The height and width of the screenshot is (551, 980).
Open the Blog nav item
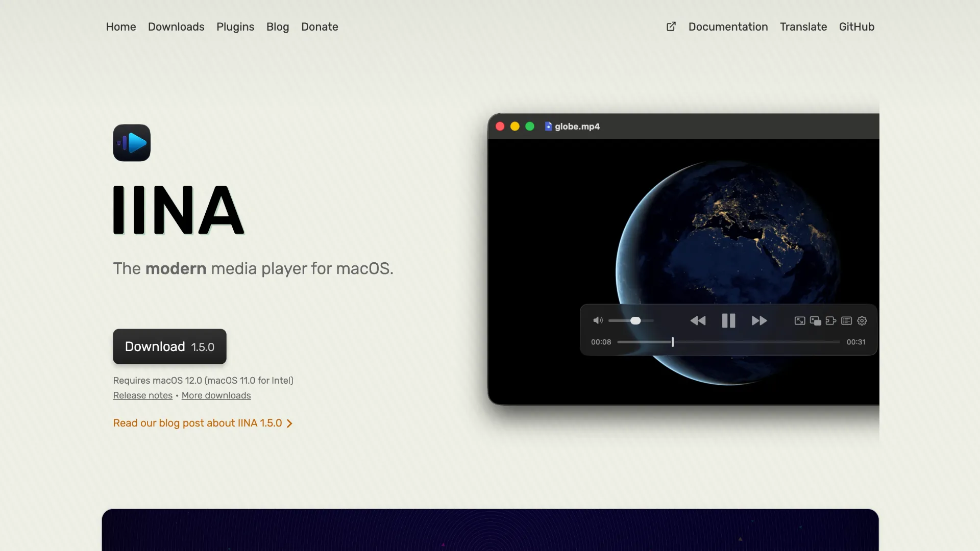[x=278, y=27]
